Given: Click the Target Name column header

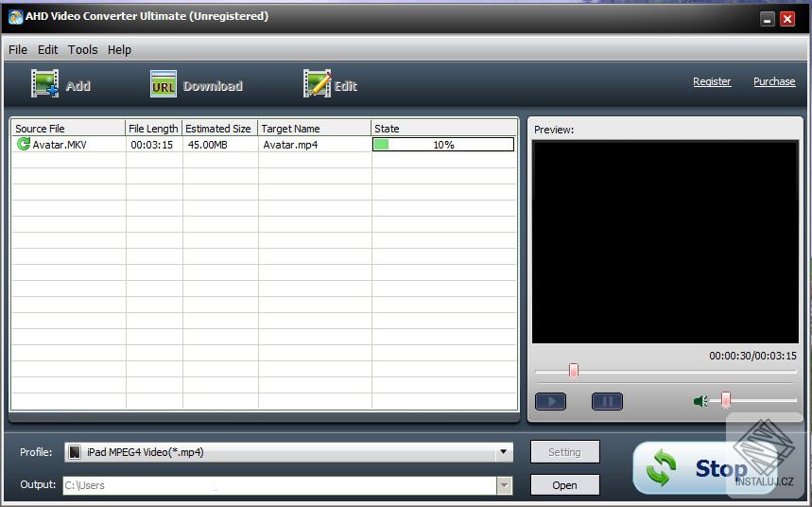Looking at the screenshot, I should click(x=315, y=128).
